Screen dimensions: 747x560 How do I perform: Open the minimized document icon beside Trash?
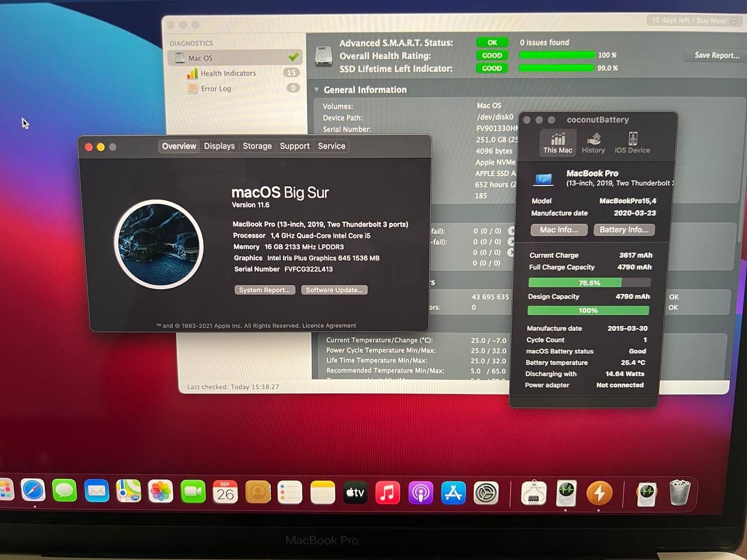click(647, 494)
